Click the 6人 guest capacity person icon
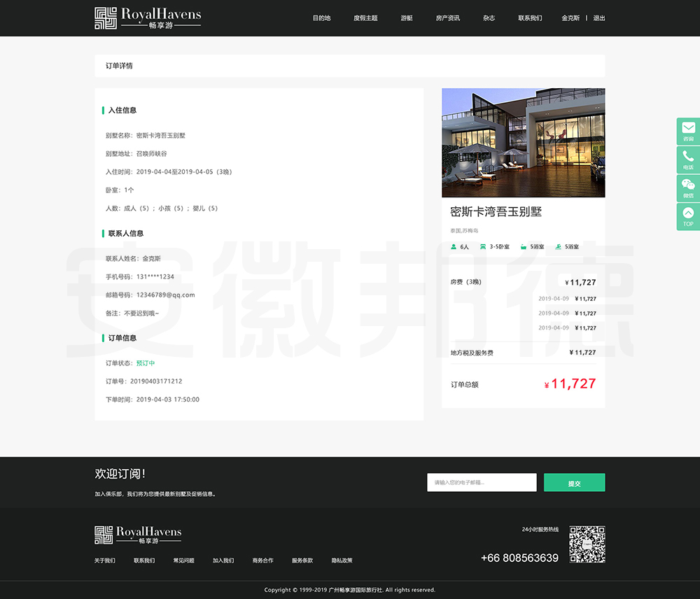The height and width of the screenshot is (599, 700). click(454, 247)
